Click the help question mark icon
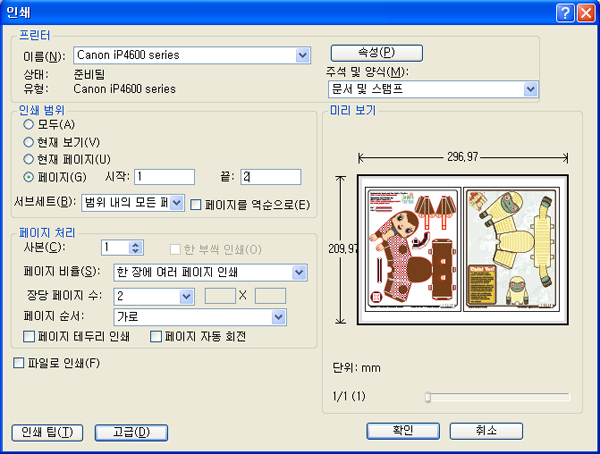The image size is (600, 454). pyautogui.click(x=565, y=13)
